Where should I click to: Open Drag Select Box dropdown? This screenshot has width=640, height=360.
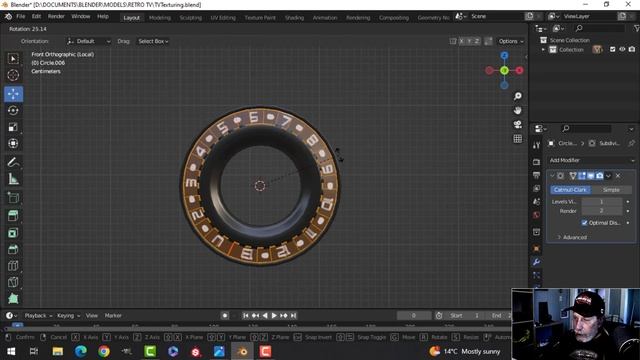coord(153,41)
